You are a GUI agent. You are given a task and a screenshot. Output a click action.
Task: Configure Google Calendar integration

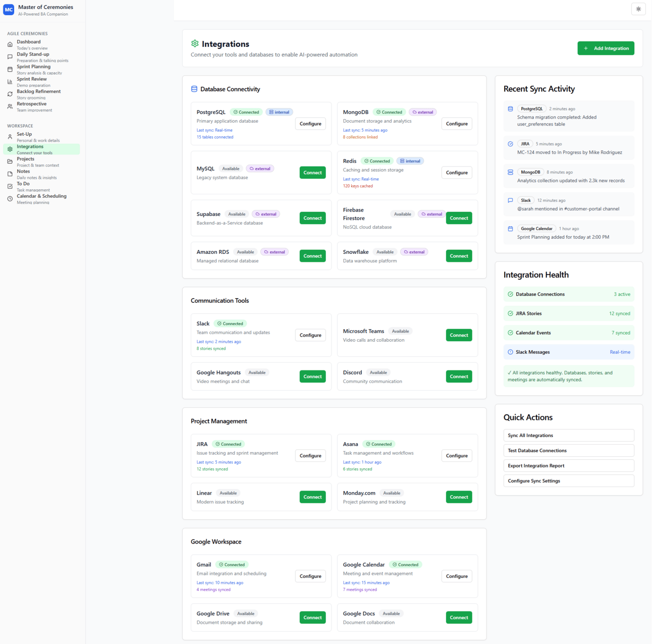(457, 576)
